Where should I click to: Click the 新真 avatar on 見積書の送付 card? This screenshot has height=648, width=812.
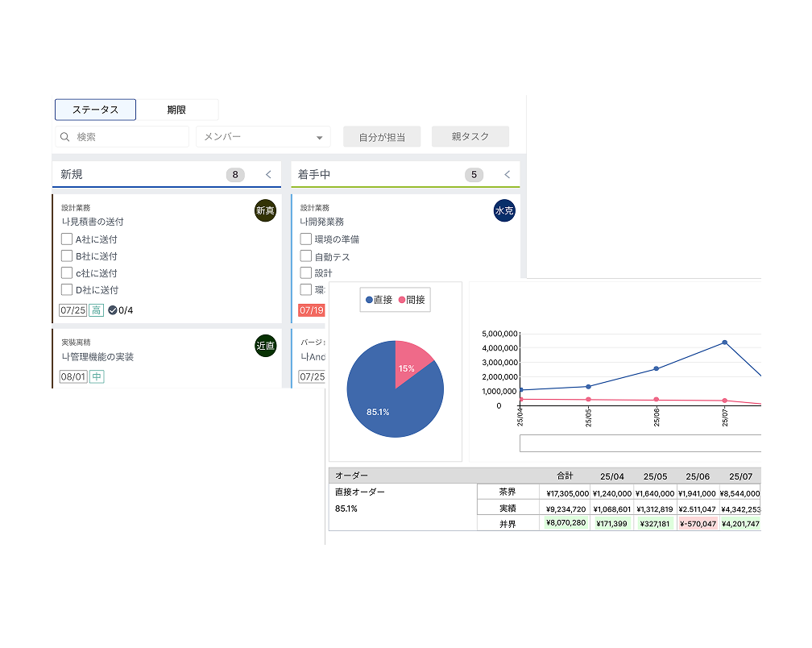(x=265, y=210)
